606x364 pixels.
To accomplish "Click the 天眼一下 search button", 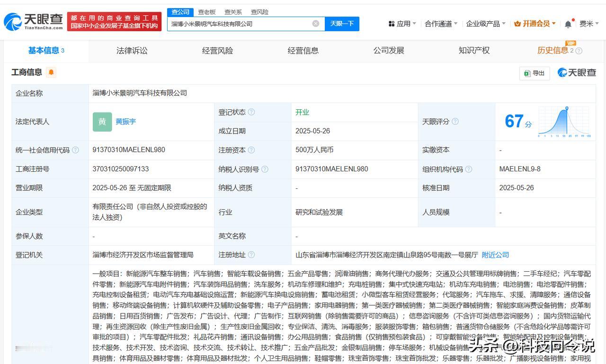I will 342,24.
